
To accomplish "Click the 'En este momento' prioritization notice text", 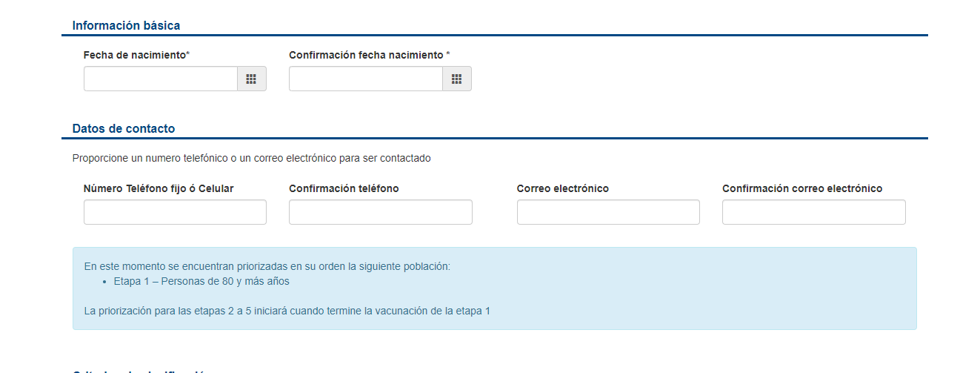I will pyautogui.click(x=267, y=266).
